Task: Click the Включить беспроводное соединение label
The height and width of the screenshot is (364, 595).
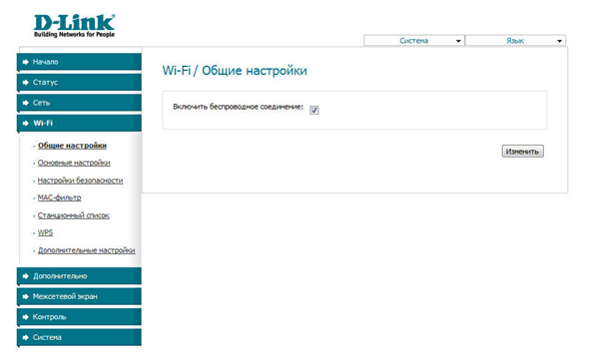Action: [x=239, y=107]
